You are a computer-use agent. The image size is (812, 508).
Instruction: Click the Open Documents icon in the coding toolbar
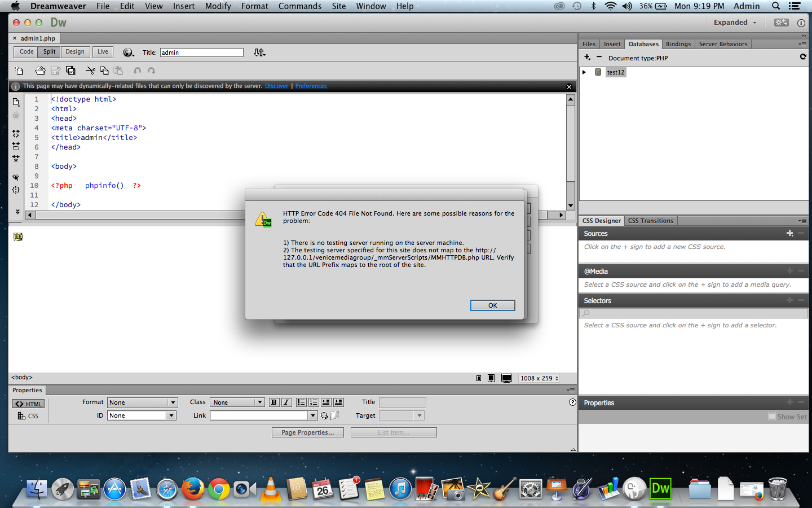click(16, 102)
